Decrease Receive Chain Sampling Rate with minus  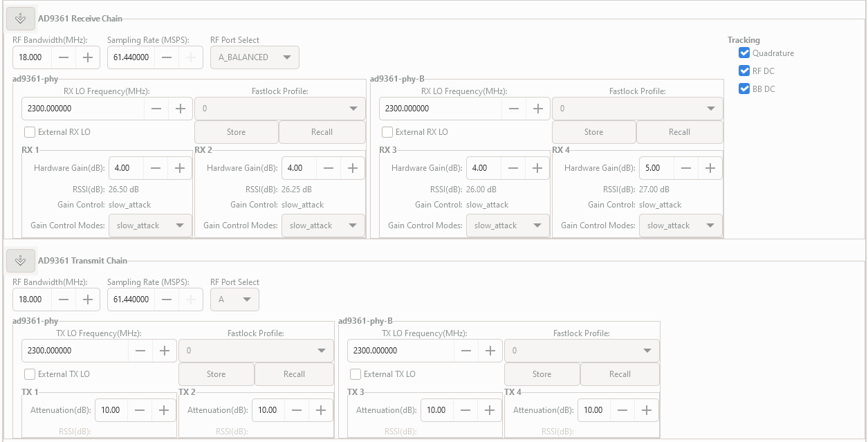tap(166, 57)
